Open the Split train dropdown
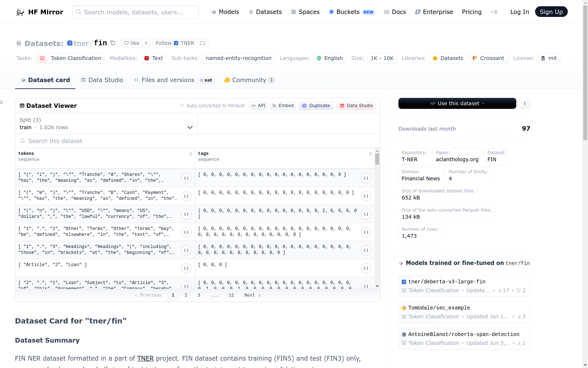The image size is (588, 368). [106, 124]
